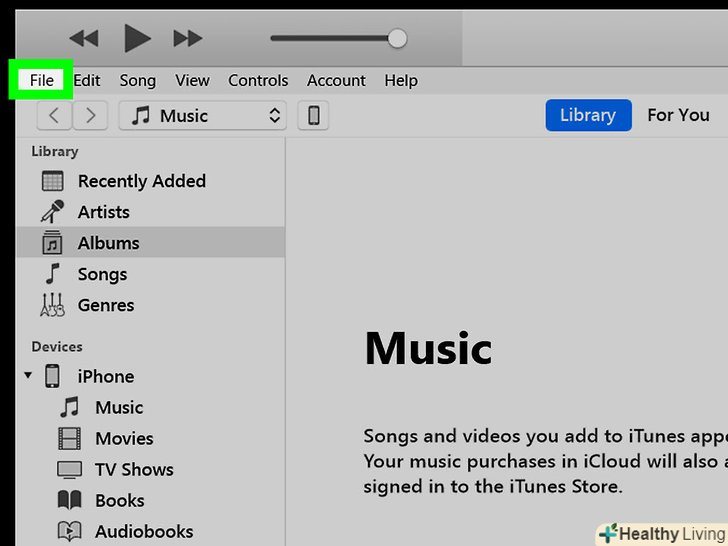Click the TV Shows monitor icon
Screen dimensions: 728x546
point(70,470)
